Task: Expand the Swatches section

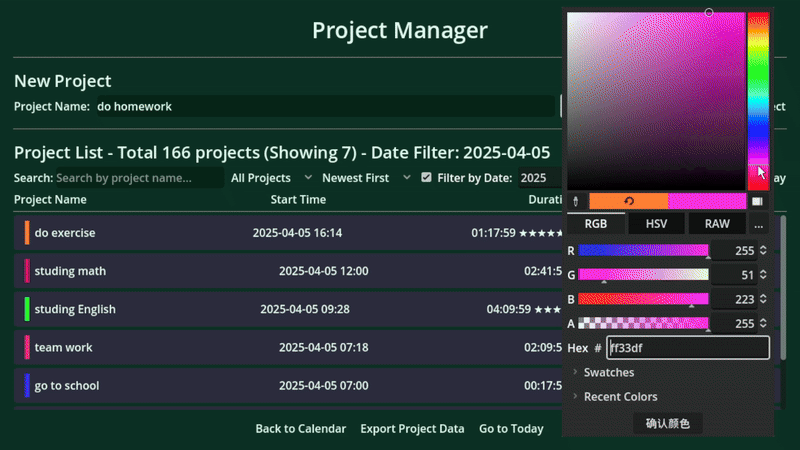Action: click(x=608, y=372)
